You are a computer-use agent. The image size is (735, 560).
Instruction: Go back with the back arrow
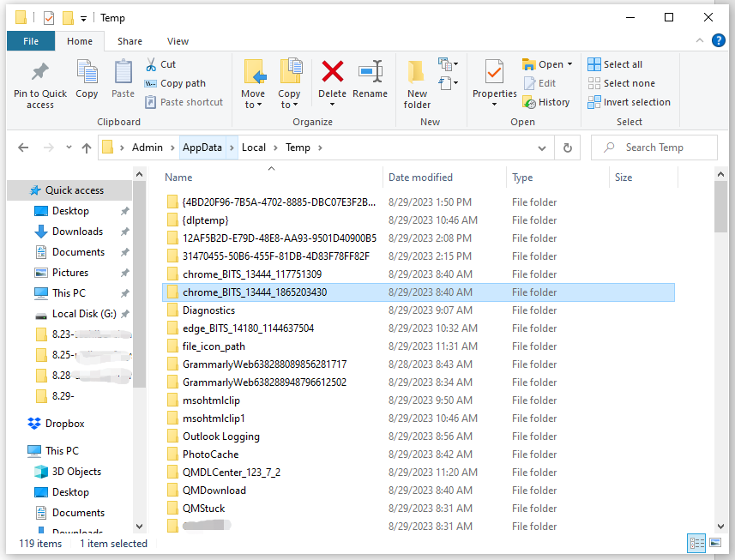tap(23, 148)
